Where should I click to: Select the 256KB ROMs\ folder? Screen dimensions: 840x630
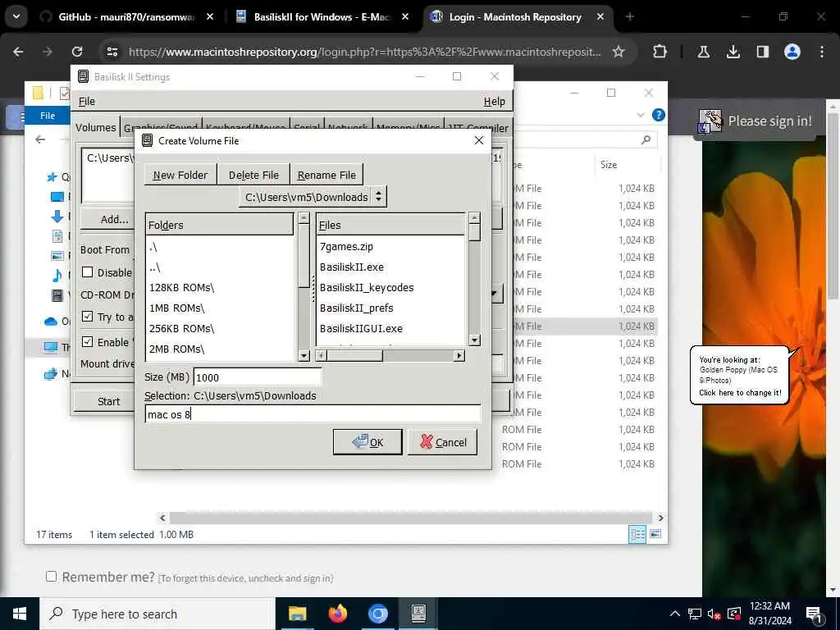tap(181, 328)
